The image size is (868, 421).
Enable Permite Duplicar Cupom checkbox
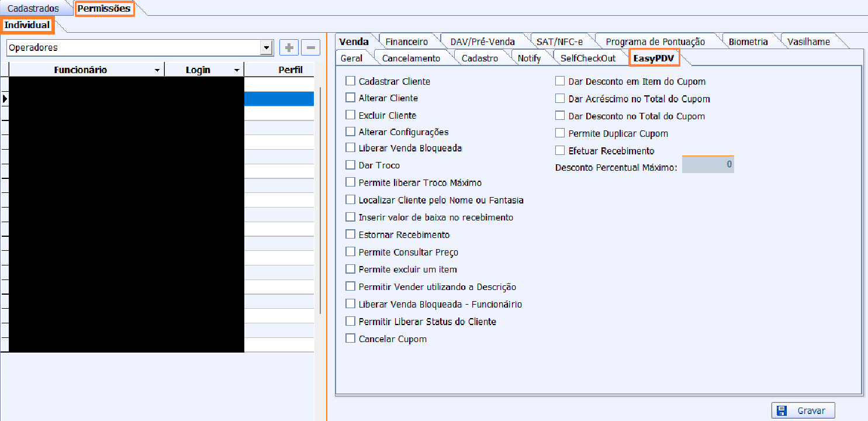tap(560, 133)
